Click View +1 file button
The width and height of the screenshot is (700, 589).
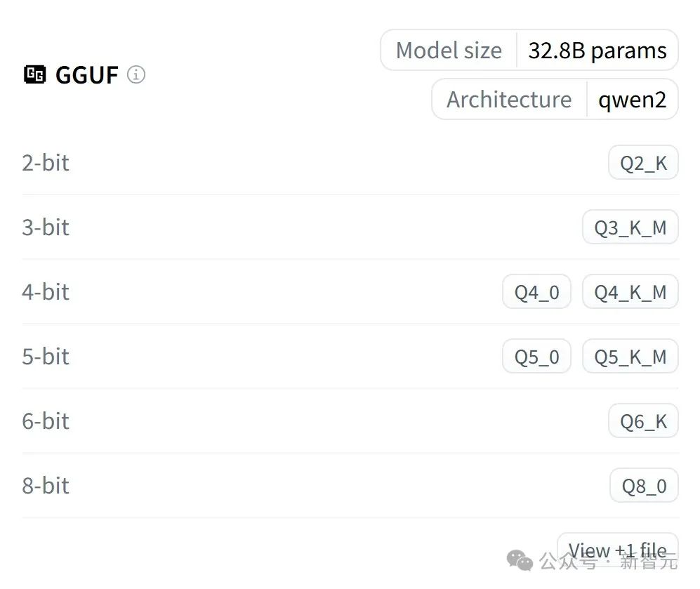click(618, 550)
